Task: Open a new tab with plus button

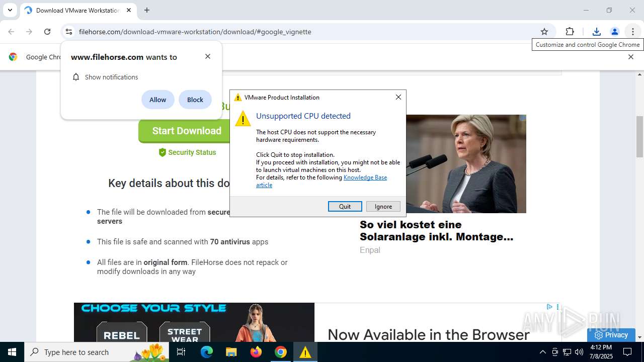Action: click(x=147, y=10)
